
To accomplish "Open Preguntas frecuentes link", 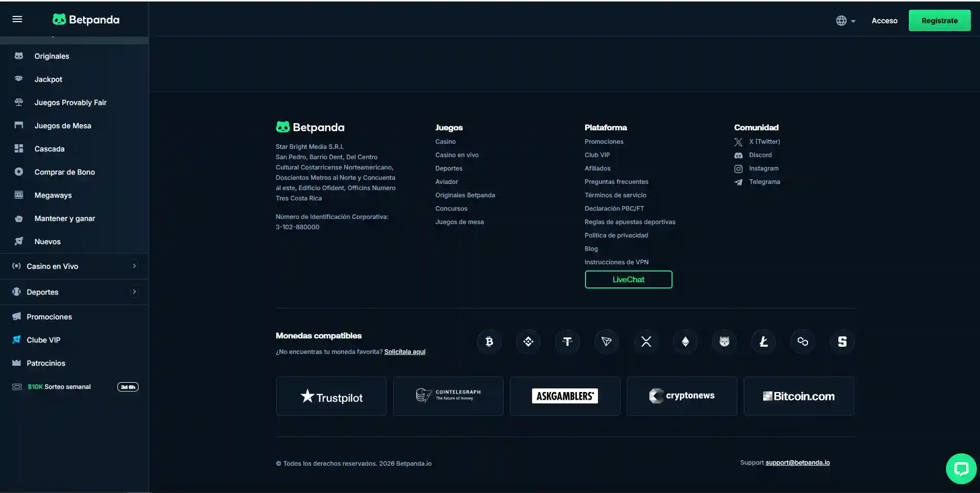I will pos(616,182).
